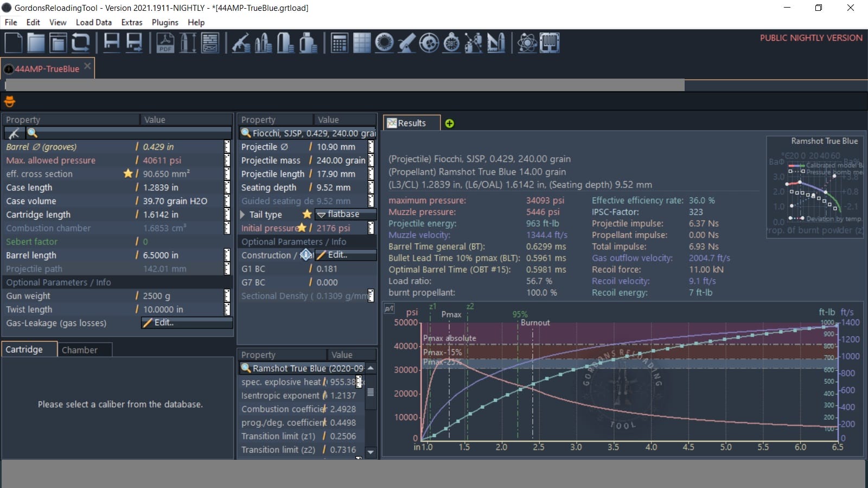This screenshot has height=488, width=868.
Task: Click down arrow of powder properties scrollbar
Action: (x=371, y=452)
